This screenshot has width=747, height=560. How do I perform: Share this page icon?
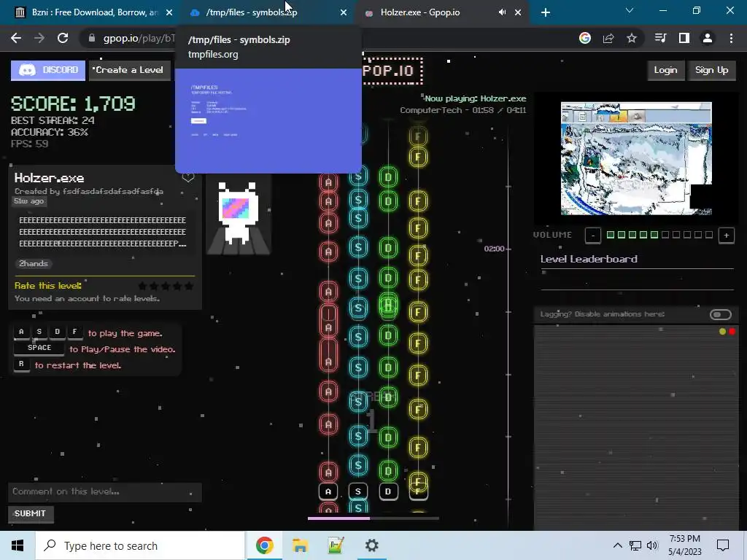point(608,38)
